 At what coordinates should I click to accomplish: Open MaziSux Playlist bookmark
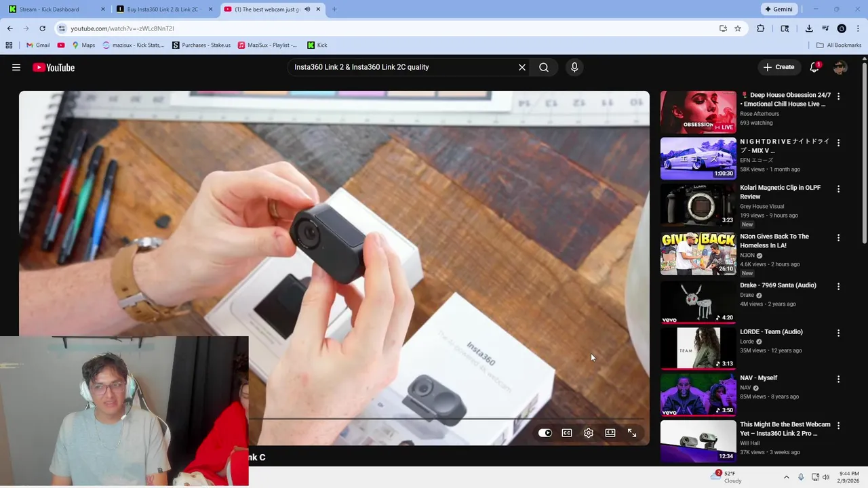pos(267,45)
